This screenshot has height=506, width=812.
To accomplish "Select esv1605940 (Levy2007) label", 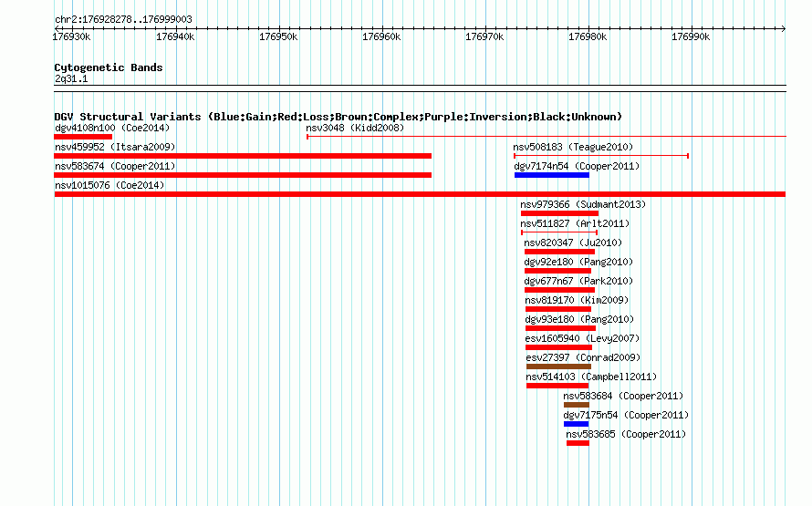I will tap(582, 338).
